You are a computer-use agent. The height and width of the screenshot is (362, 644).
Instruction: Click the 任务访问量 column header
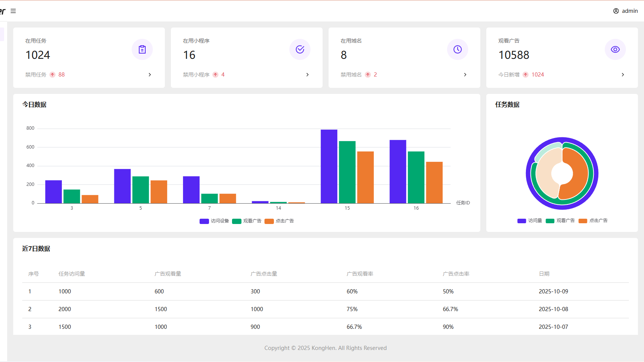coord(72,274)
